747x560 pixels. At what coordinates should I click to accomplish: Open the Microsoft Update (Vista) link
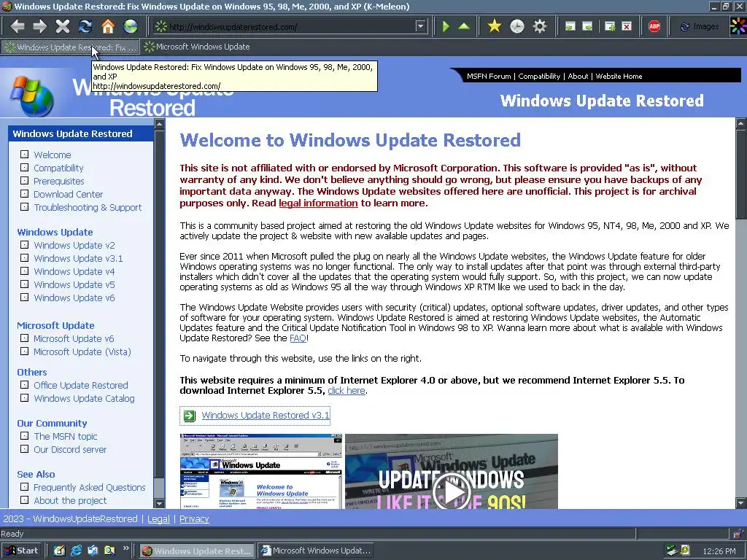coord(82,352)
